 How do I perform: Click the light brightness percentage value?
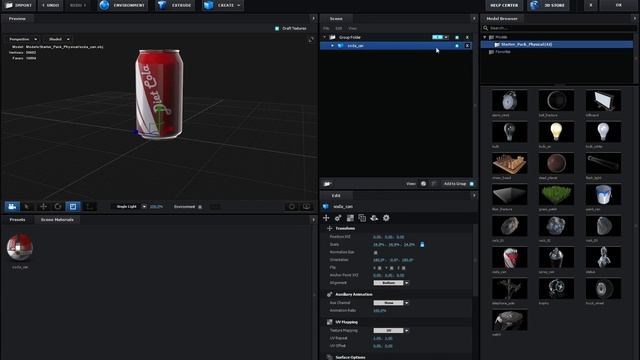coord(156,207)
